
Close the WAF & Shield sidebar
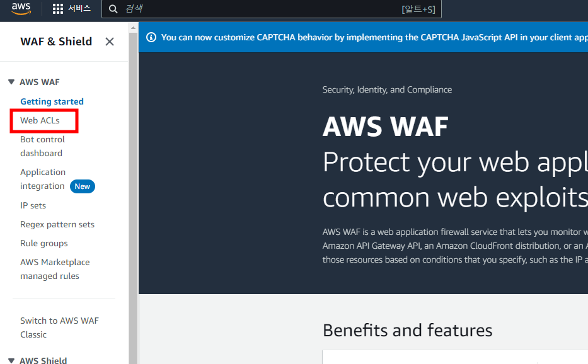[x=110, y=42]
